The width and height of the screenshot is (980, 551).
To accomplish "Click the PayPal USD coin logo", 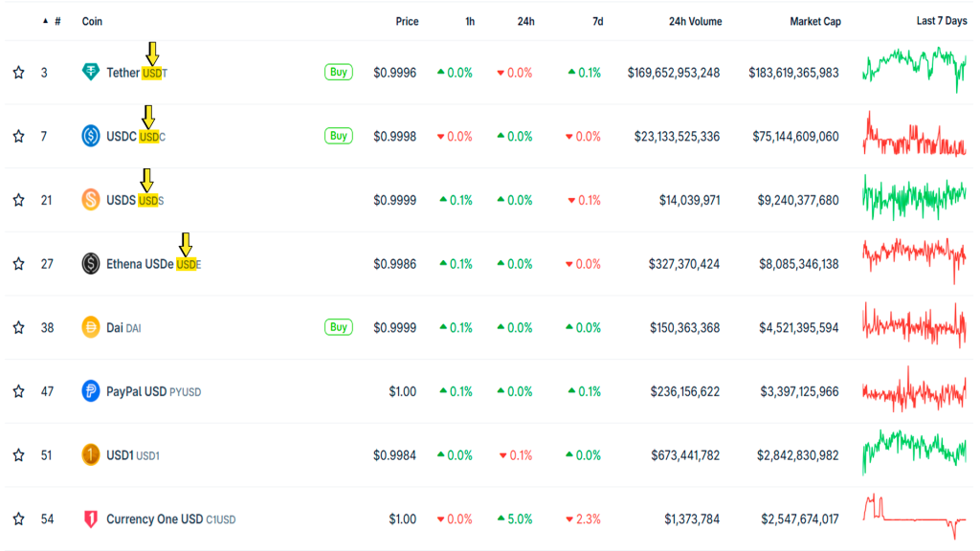I will coord(91,391).
